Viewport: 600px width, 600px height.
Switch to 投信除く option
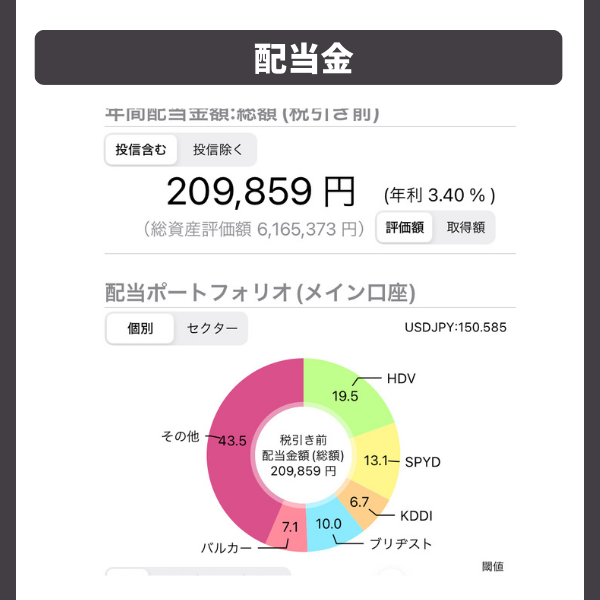coord(218,150)
